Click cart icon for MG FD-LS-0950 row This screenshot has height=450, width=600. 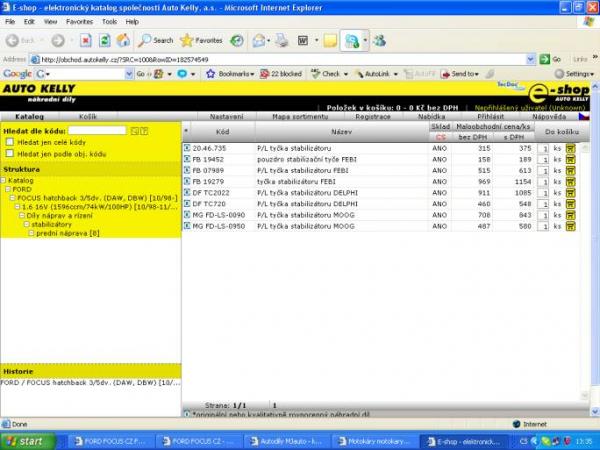(570, 226)
